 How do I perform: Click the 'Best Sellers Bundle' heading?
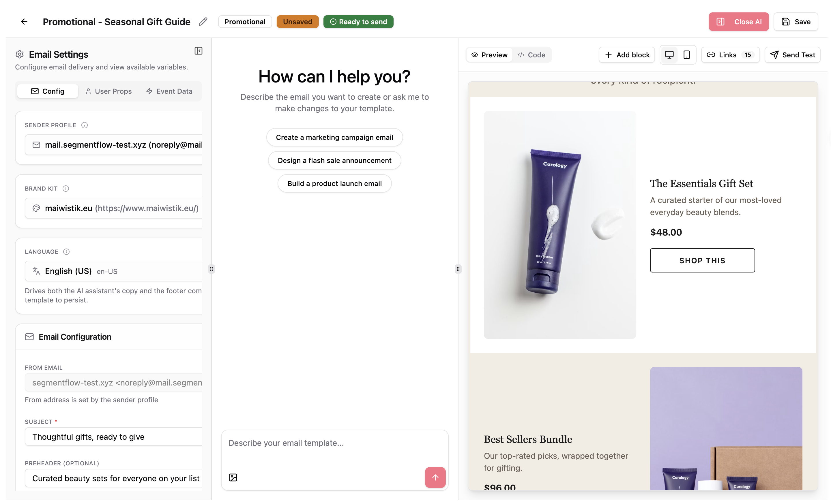pos(528,439)
